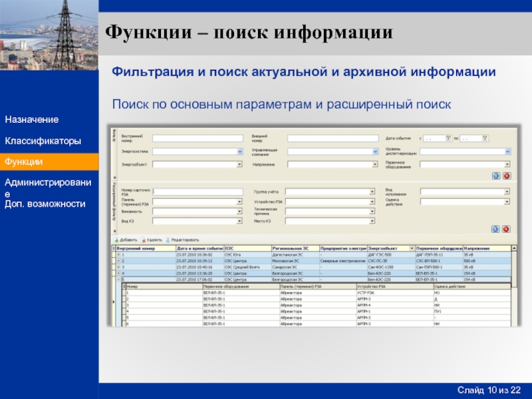Collapse expanded row 5 in events table
The height and width of the screenshot is (399, 532).
point(119,279)
